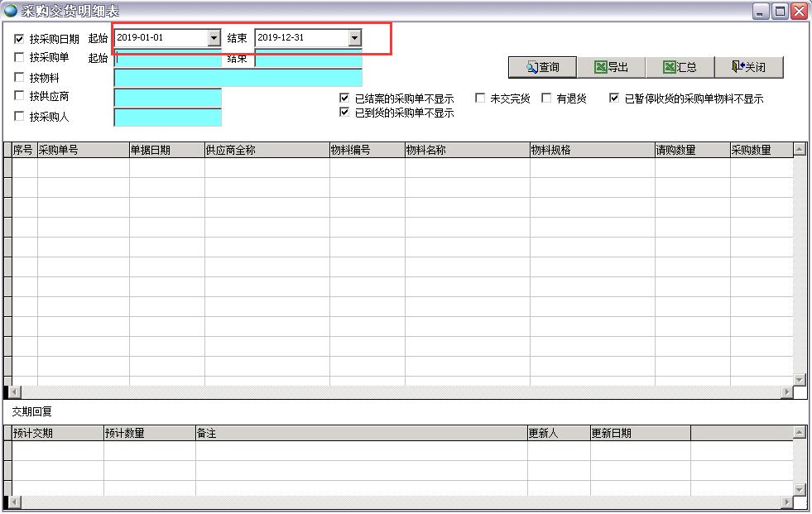
Task: Click down arrow of main grid vertical scrollbar
Action: click(x=800, y=379)
